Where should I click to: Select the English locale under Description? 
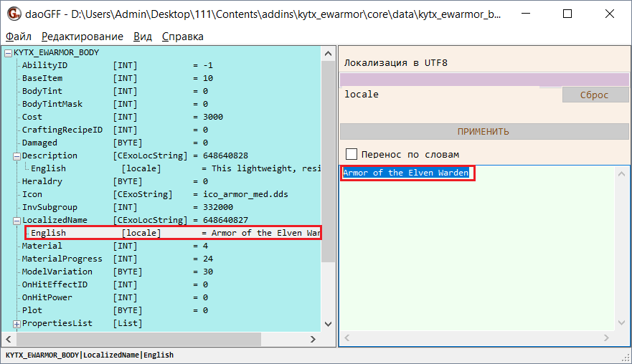point(175,168)
